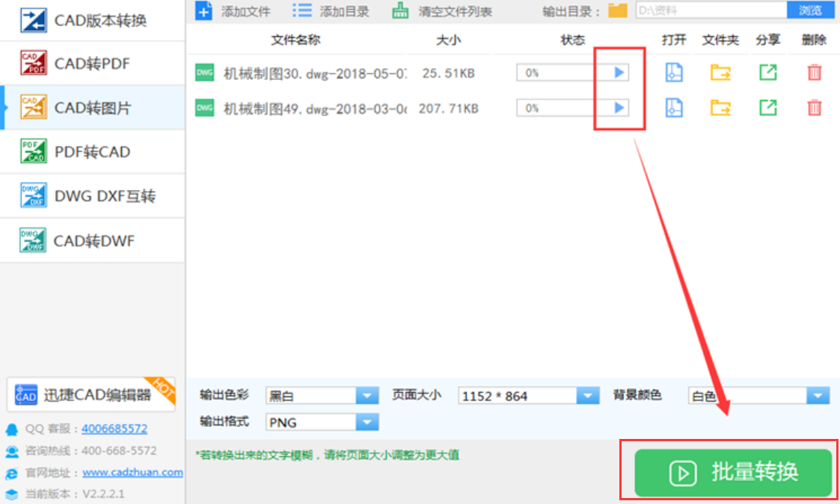Screen dimensions: 840x504
Task: Click DWG file icon of 机械制图30
Action: pos(205,73)
